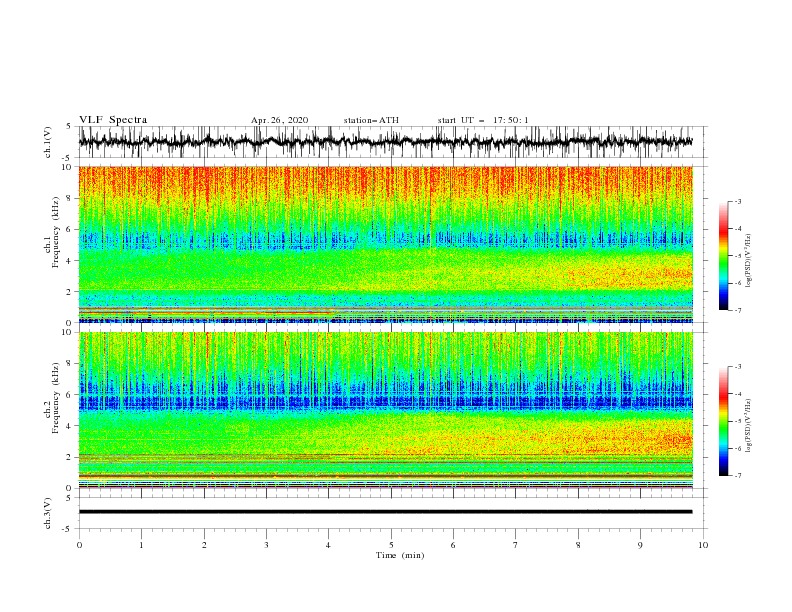Click the log(PSD) label beside upper color bar
Screen dimensions: 792x612
point(749,261)
